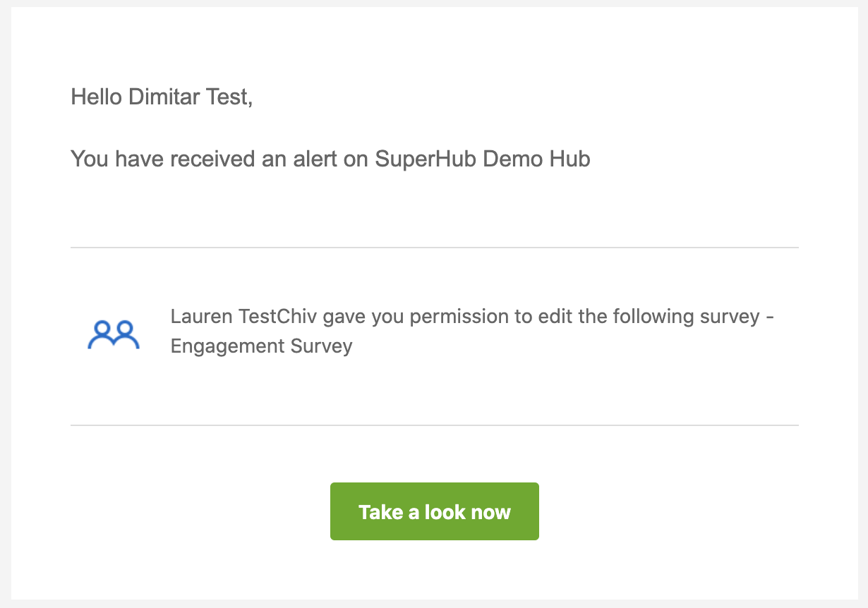The width and height of the screenshot is (868, 608).
Task: Open the alert via Take a look now
Action: click(x=435, y=511)
